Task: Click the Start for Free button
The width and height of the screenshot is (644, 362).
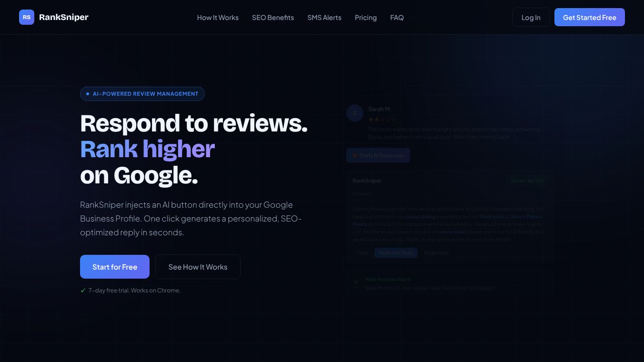Action: pos(115,267)
